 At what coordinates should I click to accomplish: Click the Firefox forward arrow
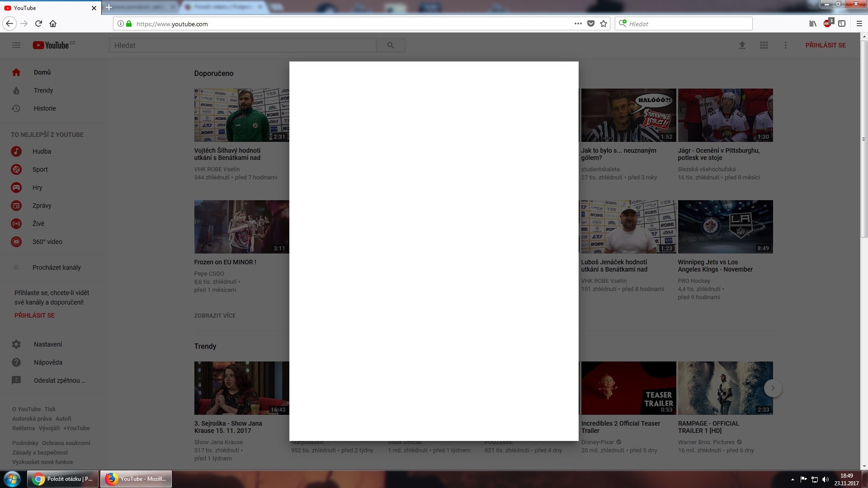(24, 23)
